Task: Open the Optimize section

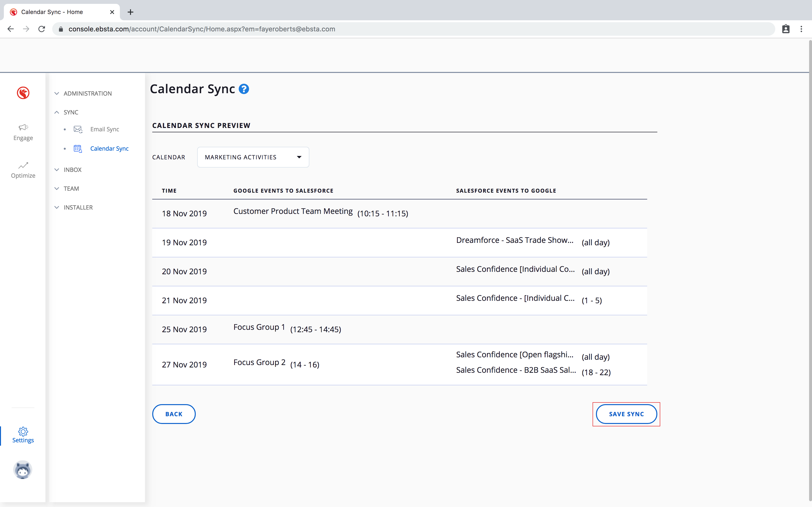Action: coord(23,170)
